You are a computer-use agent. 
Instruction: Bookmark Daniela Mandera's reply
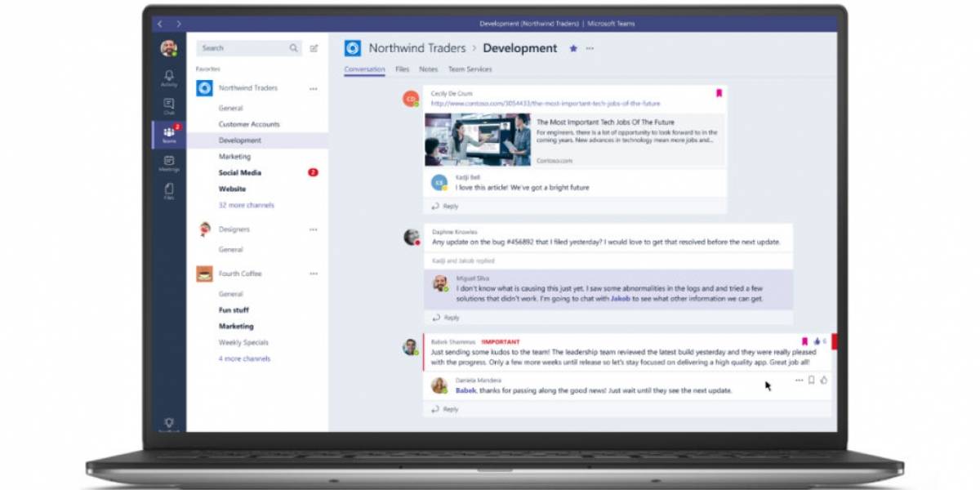click(811, 380)
